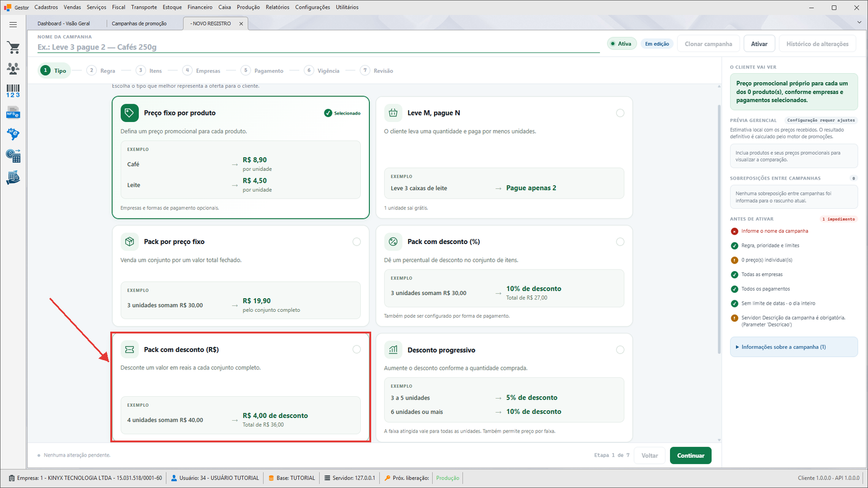Open the barcode 123 icon in sidebar
Image resolution: width=868 pixels, height=488 pixels.
13,91
